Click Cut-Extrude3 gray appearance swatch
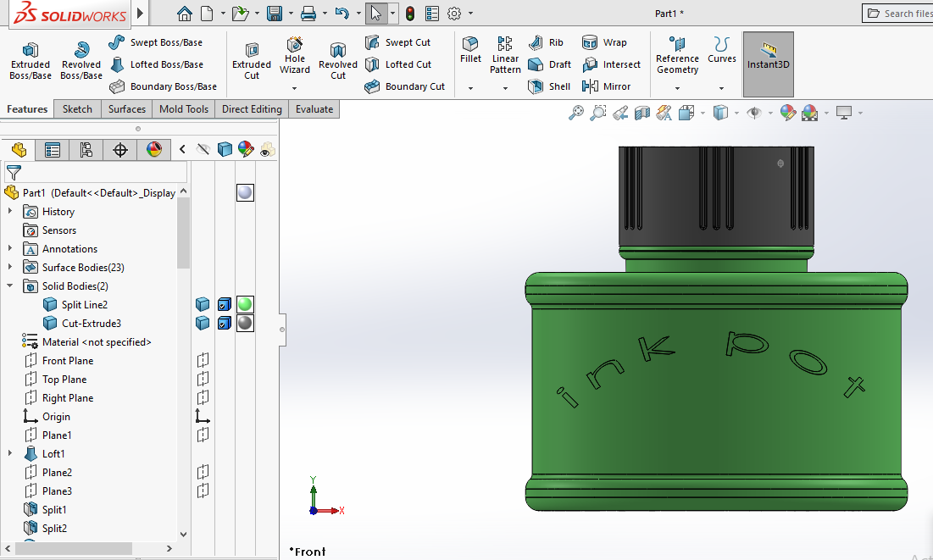933x560 pixels. 245,323
